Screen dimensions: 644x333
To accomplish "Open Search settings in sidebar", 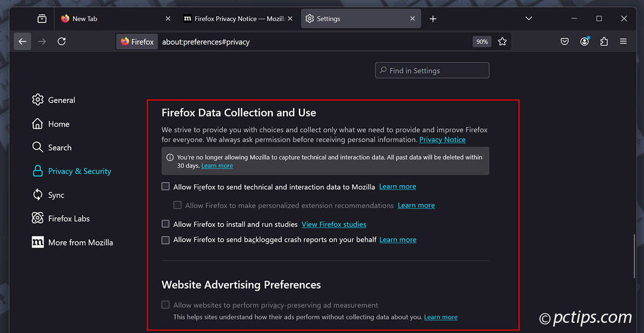I will click(x=52, y=147).
